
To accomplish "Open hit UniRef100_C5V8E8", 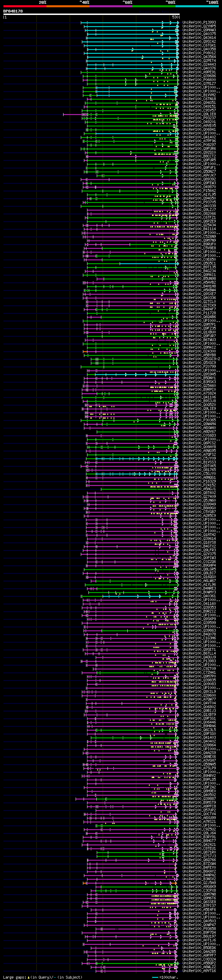I will tap(199, 248).
